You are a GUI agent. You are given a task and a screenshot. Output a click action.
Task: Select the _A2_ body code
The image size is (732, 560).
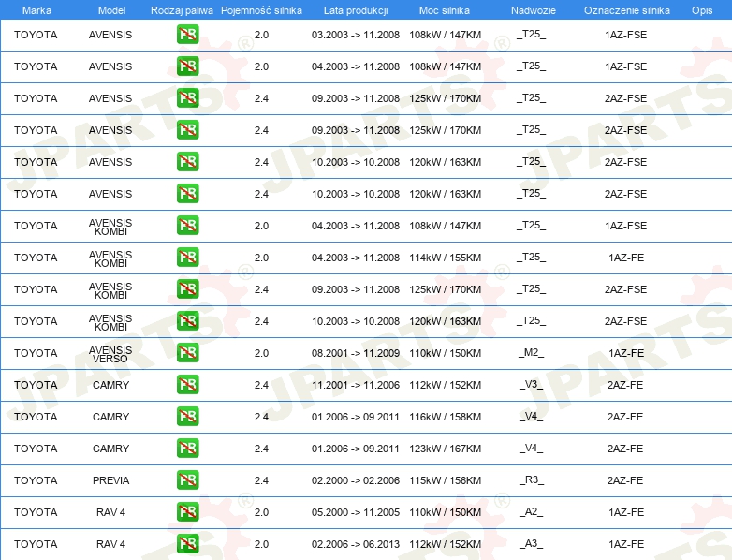532,512
